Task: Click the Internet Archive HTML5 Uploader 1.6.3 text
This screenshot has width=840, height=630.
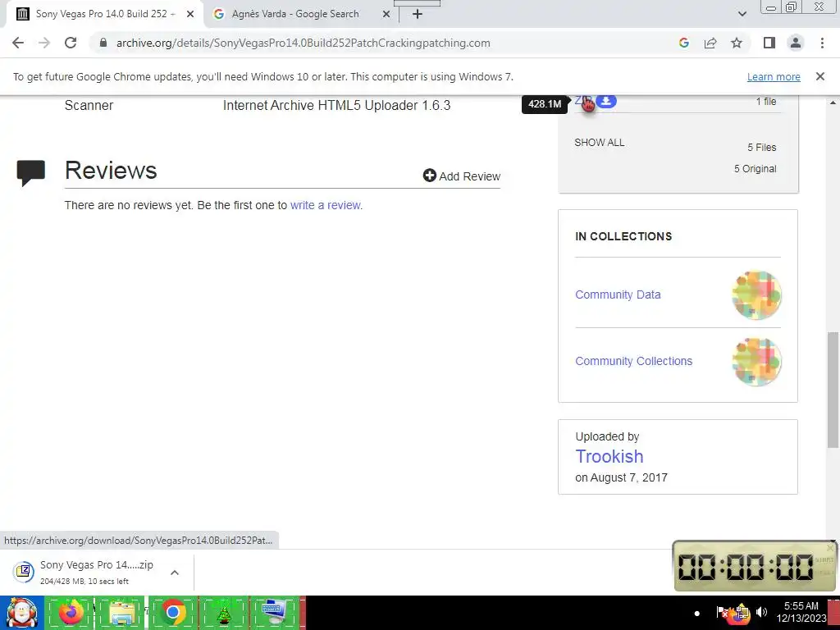Action: tap(336, 105)
